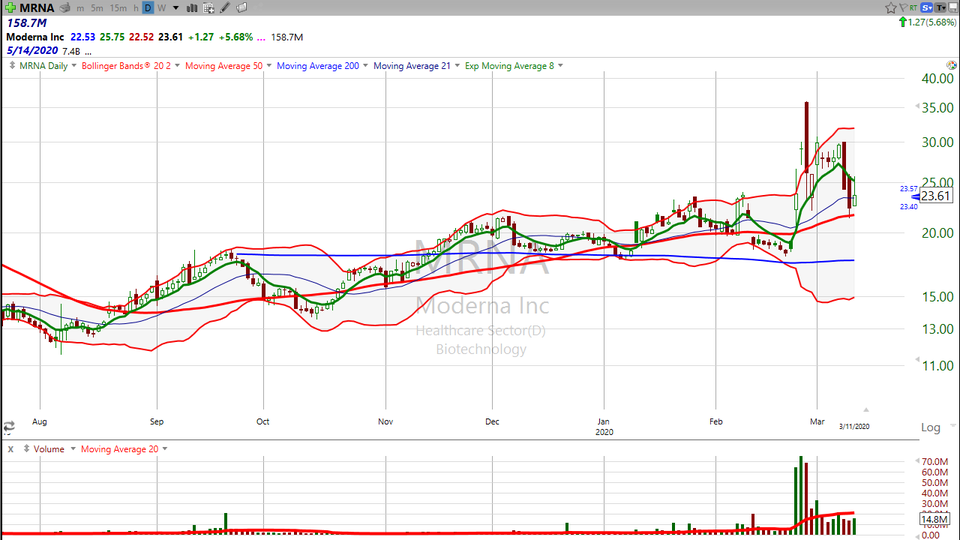Viewport: 960px width, 540px height.
Task: Click the add indicator calculator icon
Action: (x=209, y=8)
